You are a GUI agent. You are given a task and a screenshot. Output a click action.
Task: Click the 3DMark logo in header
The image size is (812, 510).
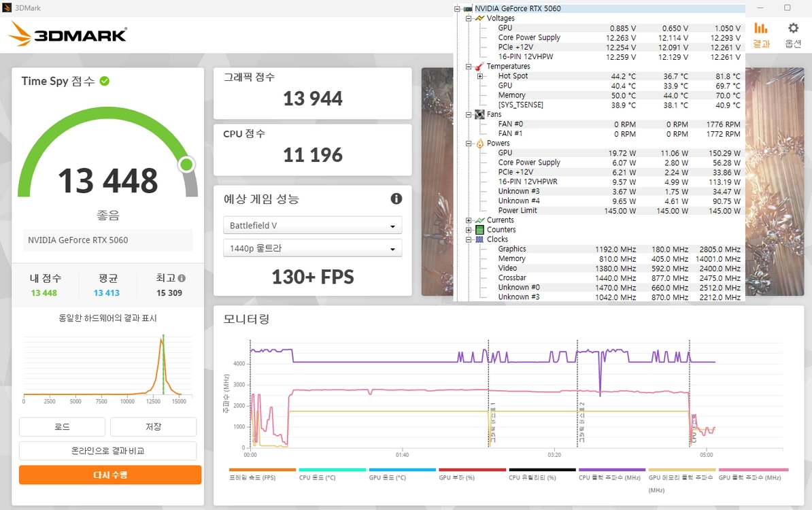coord(67,34)
